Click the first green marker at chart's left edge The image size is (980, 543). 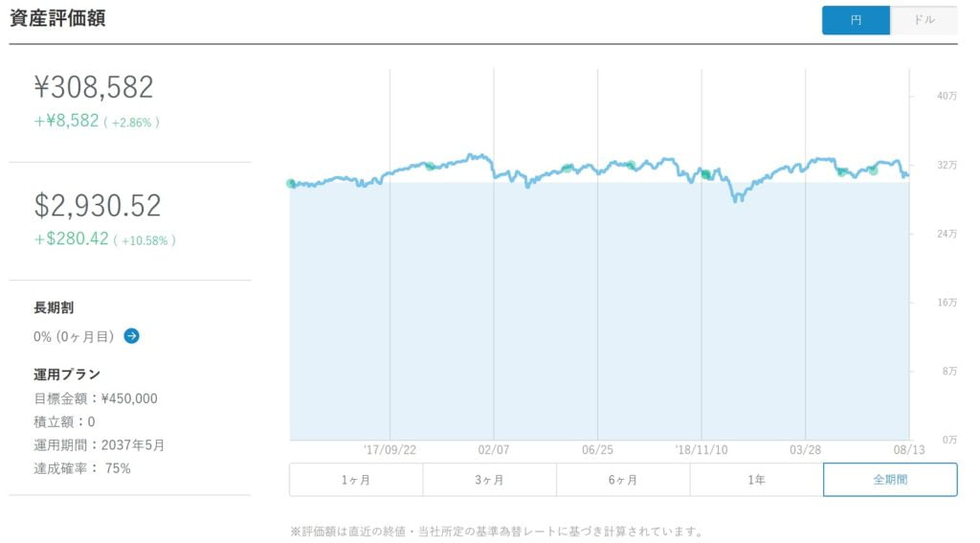pos(291,184)
